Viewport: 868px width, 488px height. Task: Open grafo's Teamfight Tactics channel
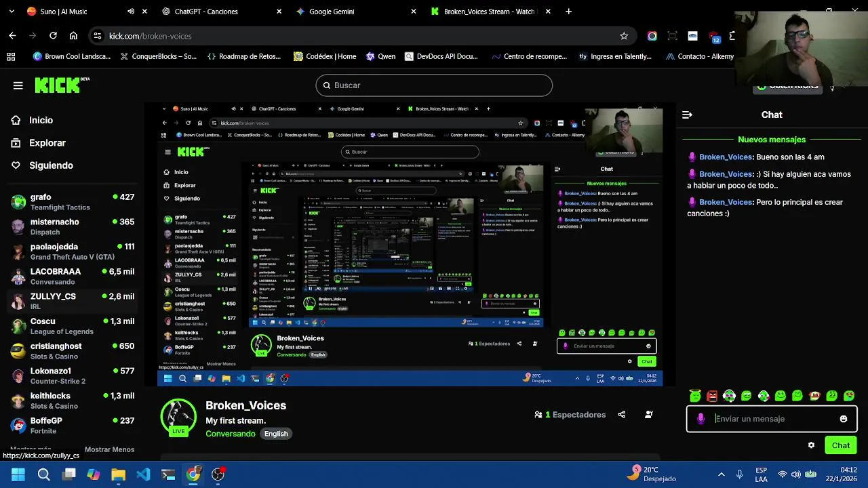point(73,202)
